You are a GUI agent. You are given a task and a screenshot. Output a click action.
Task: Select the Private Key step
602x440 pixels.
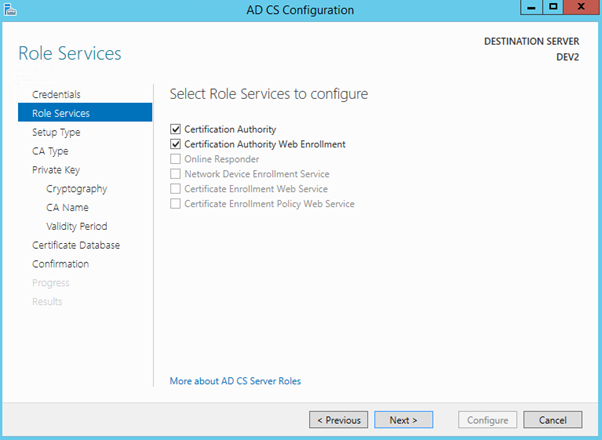tap(56, 170)
